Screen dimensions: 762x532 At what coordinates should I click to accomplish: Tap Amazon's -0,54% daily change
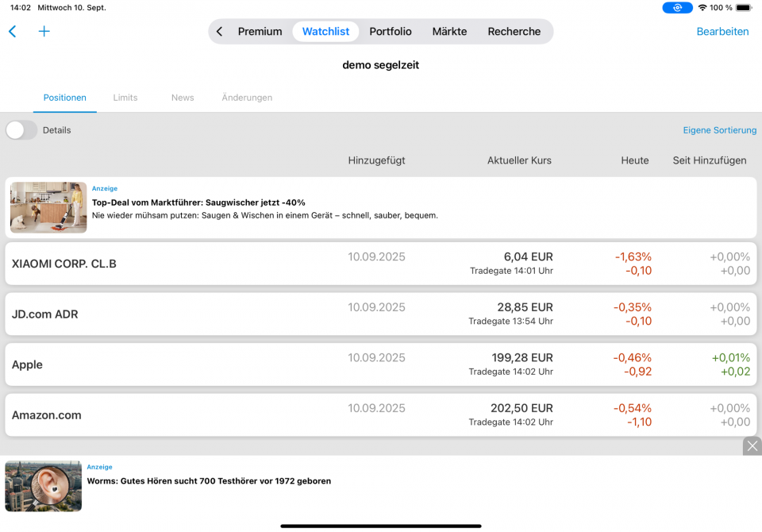[633, 408]
